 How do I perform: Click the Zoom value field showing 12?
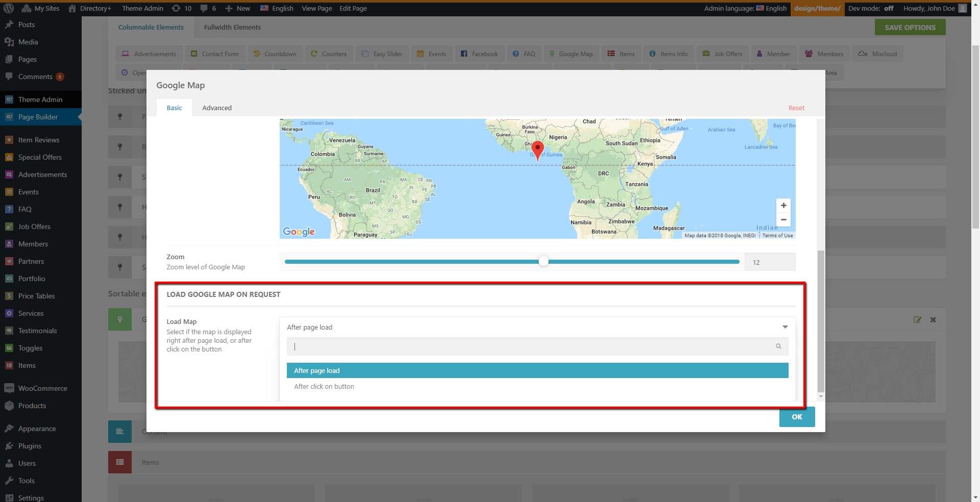[770, 262]
